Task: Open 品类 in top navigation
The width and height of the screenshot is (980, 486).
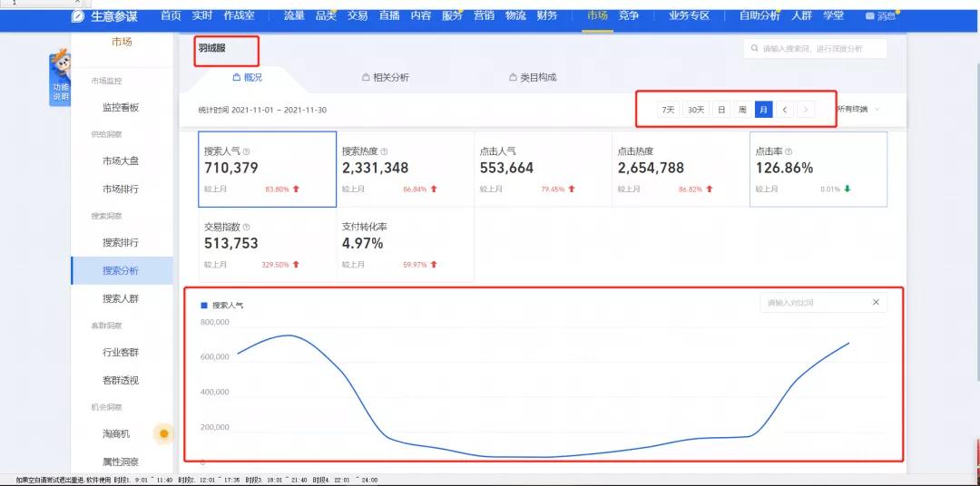Action: point(326,15)
